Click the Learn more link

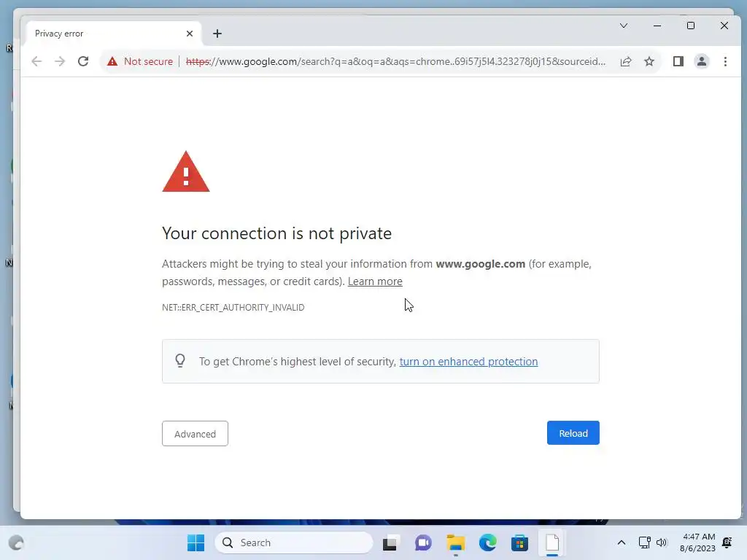[x=375, y=281]
